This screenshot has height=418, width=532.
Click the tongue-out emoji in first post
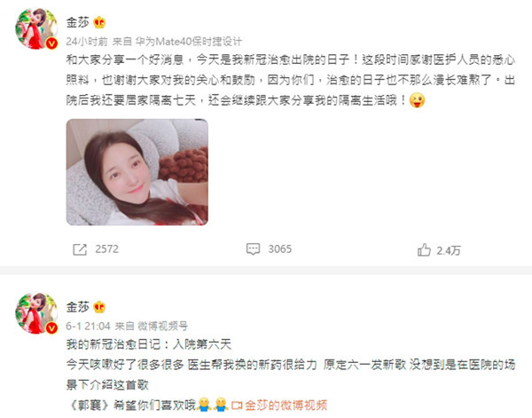pos(417,100)
